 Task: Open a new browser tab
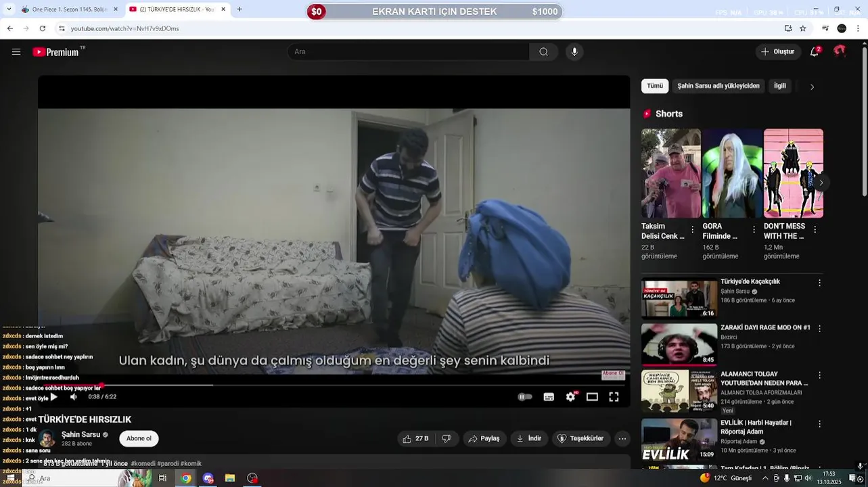pyautogui.click(x=239, y=9)
